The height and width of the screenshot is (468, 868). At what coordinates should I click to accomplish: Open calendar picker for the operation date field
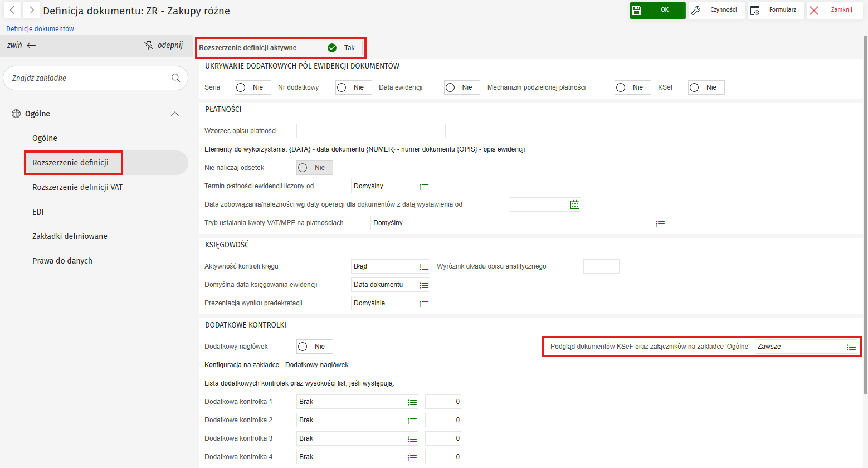[575, 205]
